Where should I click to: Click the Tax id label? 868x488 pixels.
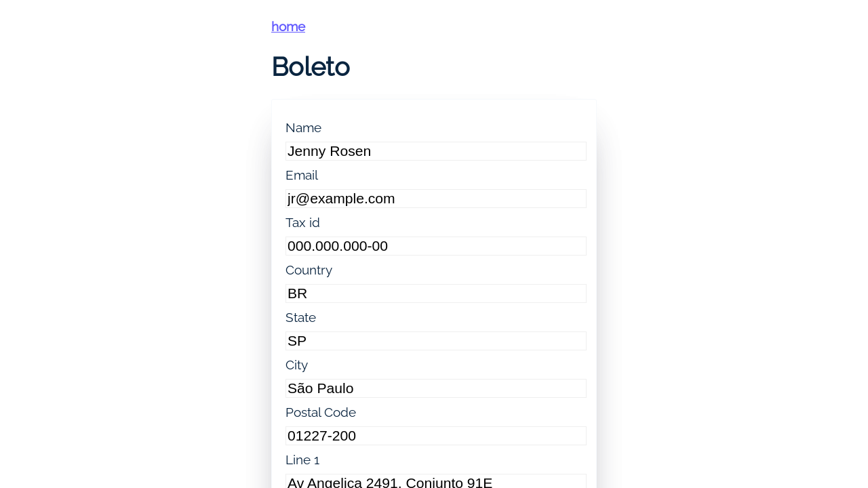(x=302, y=223)
